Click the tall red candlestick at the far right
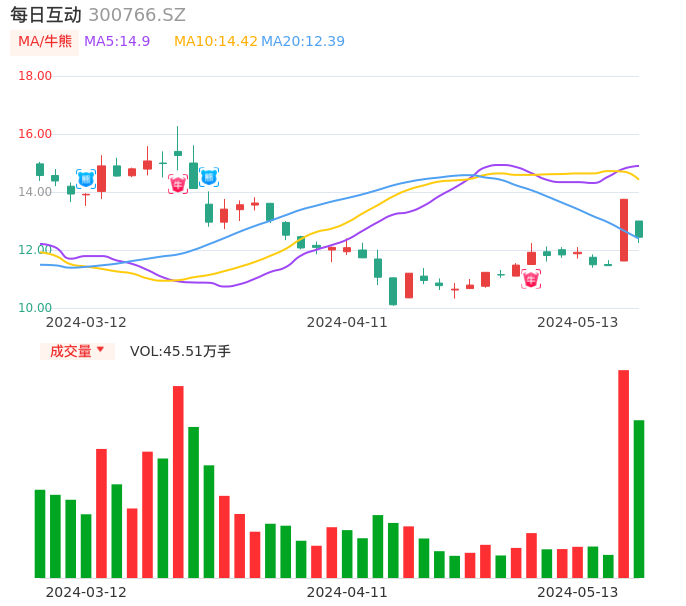The height and width of the screenshot is (606, 686). point(624,230)
